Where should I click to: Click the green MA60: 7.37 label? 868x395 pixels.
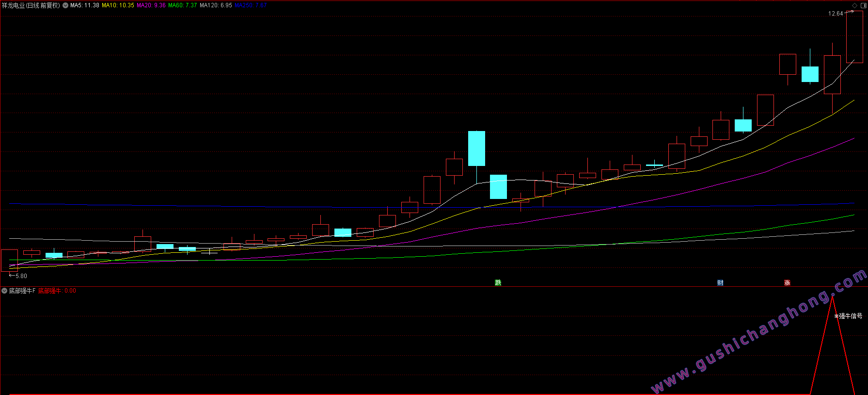183,5
